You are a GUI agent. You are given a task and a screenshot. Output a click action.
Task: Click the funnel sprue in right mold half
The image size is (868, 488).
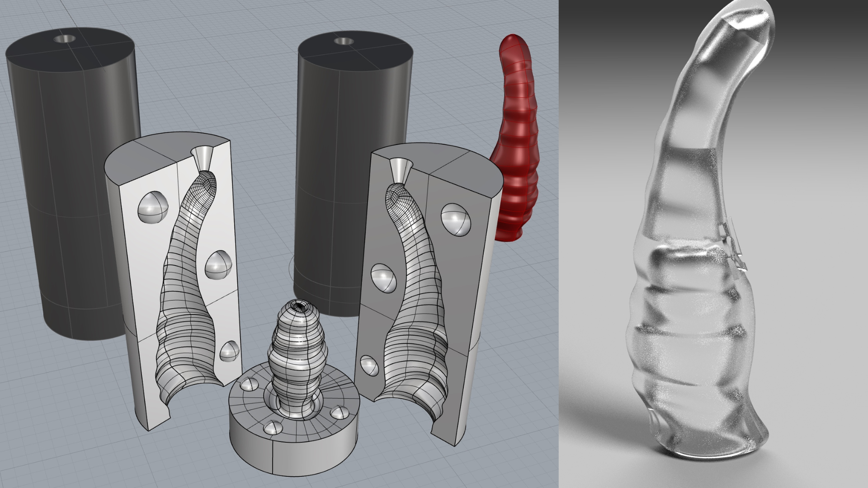[x=401, y=171]
